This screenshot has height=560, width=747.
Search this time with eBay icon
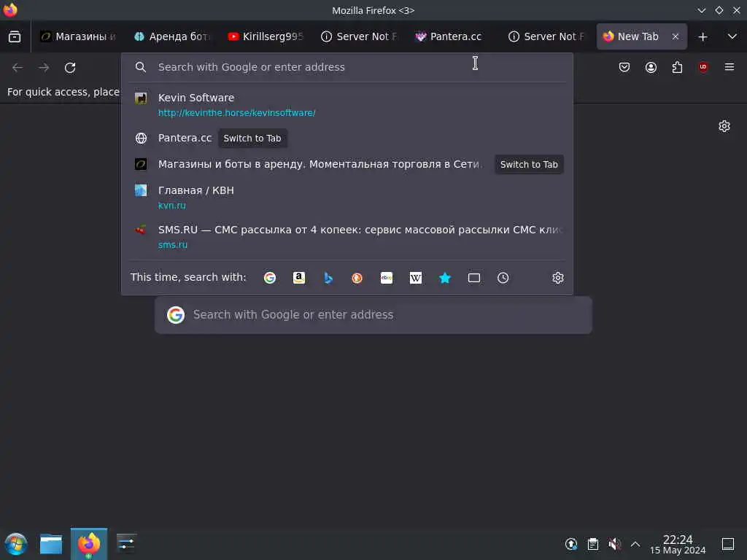[x=387, y=278]
